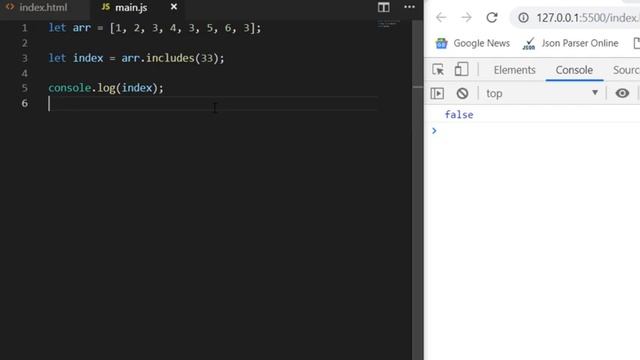Toggle the device toolbar in DevTools
Screen dimensions: 640x360
pyautogui.click(x=461, y=70)
